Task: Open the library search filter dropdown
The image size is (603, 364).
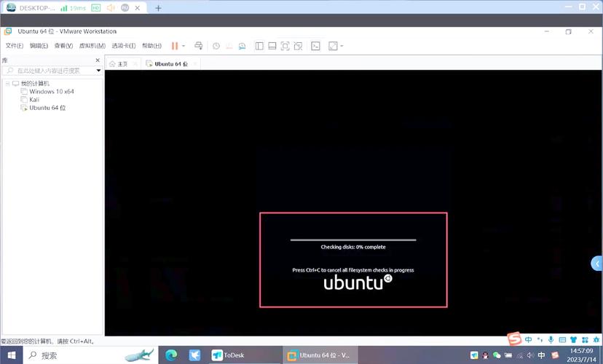Action: click(98, 71)
